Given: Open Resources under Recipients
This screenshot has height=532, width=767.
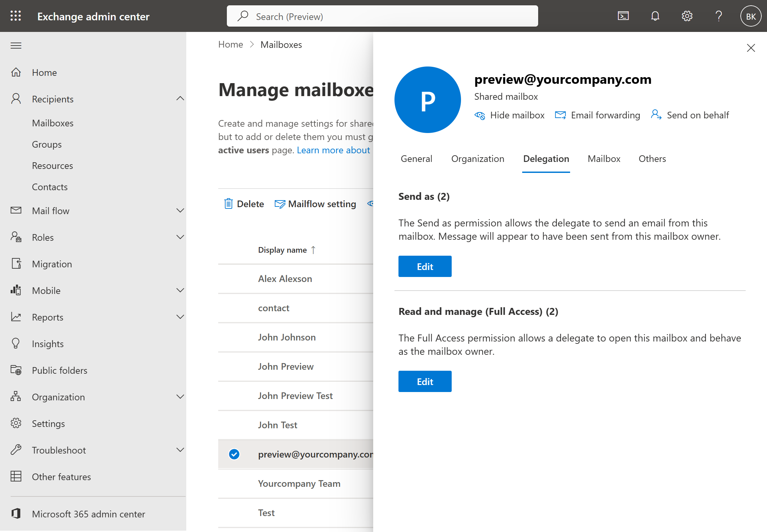Looking at the screenshot, I should 52,166.
